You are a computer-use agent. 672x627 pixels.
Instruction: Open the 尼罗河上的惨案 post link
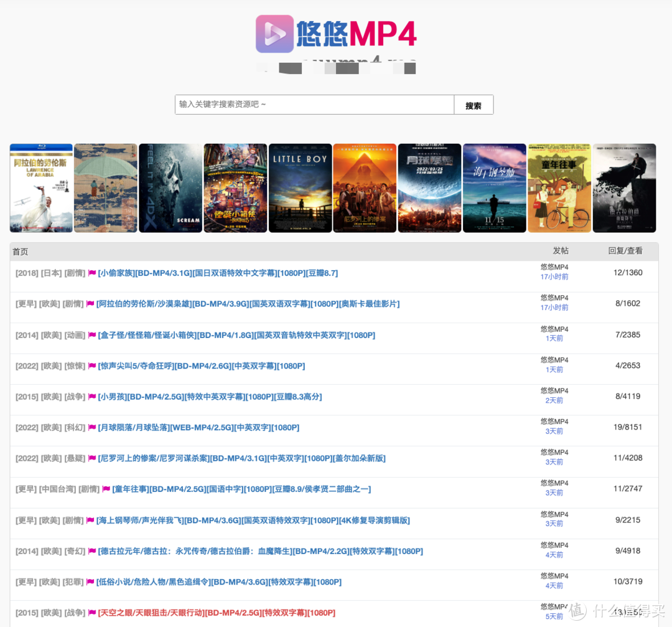pos(241,458)
